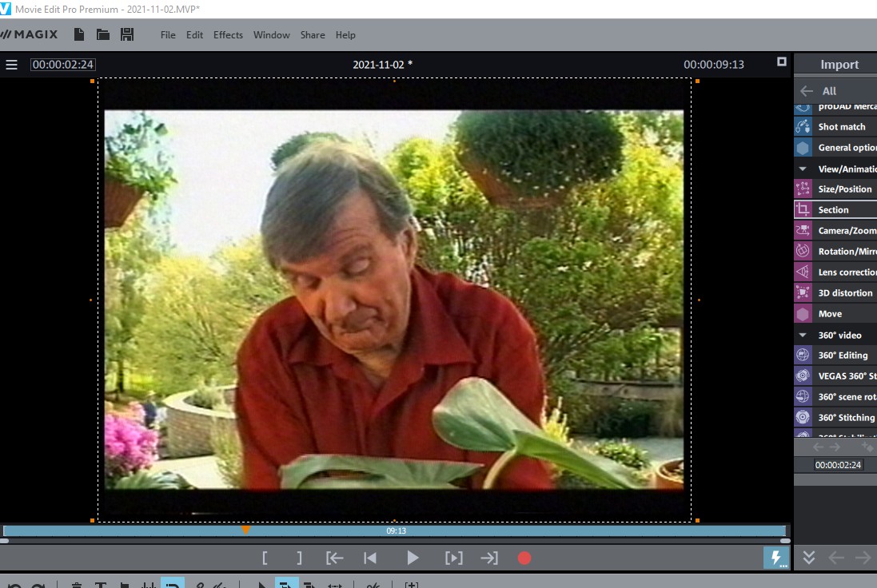
Task: Create a new project with the page icon
Action: [79, 34]
